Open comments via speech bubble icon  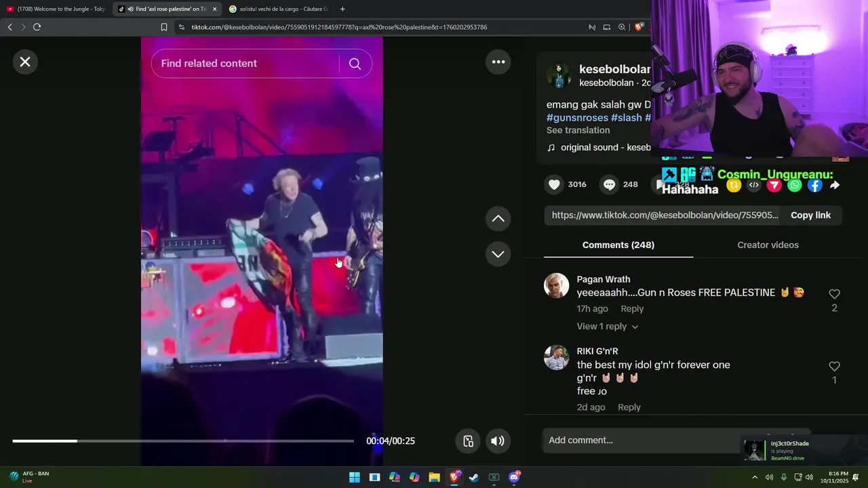pyautogui.click(x=610, y=184)
